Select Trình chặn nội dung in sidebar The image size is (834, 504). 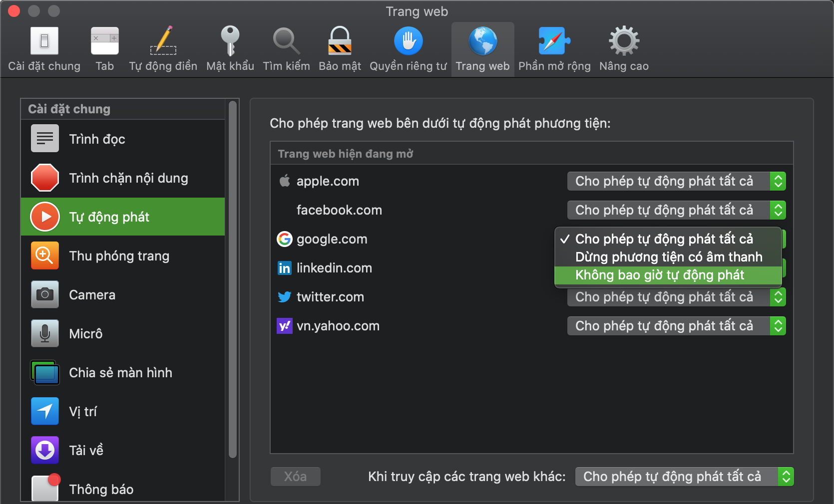pos(123,178)
